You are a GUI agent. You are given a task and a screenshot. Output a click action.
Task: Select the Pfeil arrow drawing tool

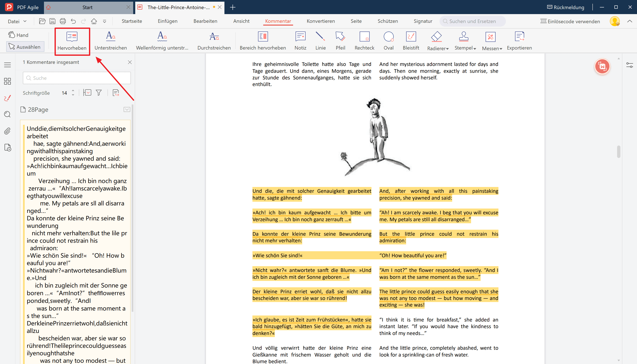(x=340, y=41)
